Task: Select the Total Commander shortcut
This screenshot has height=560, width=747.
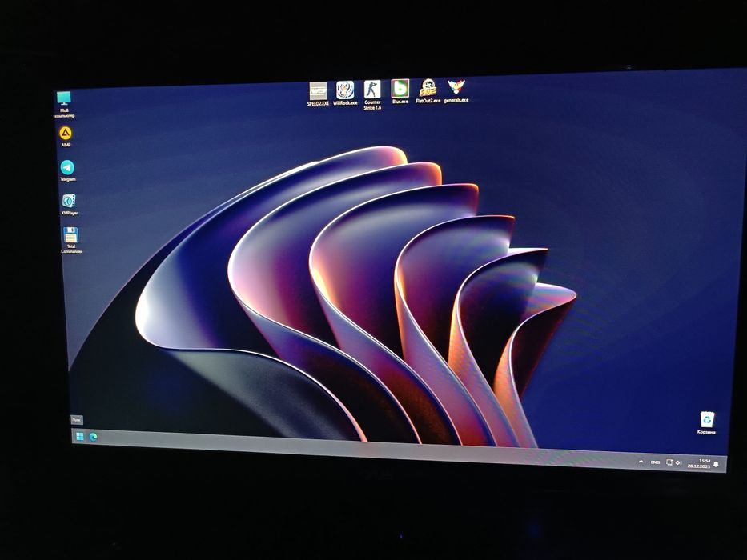Action: (x=71, y=241)
